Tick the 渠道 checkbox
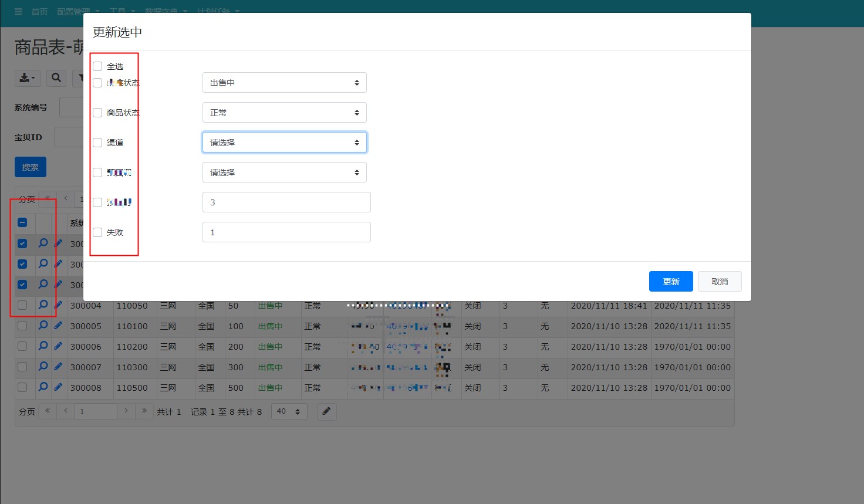The height and width of the screenshot is (504, 864). (x=97, y=143)
